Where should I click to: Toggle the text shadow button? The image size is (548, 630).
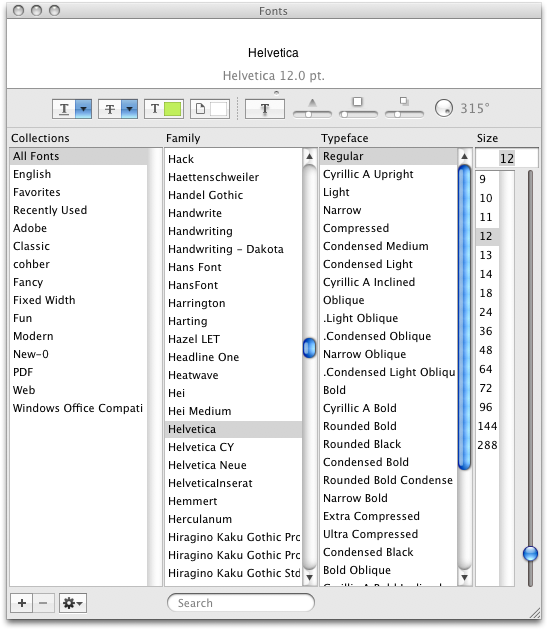pos(265,109)
